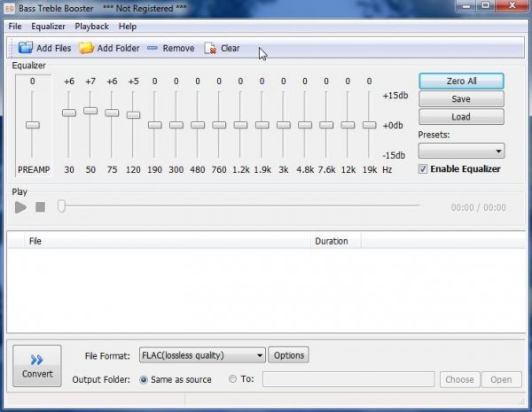
Task: Click the EQ app icon in title bar
Action: point(9,9)
